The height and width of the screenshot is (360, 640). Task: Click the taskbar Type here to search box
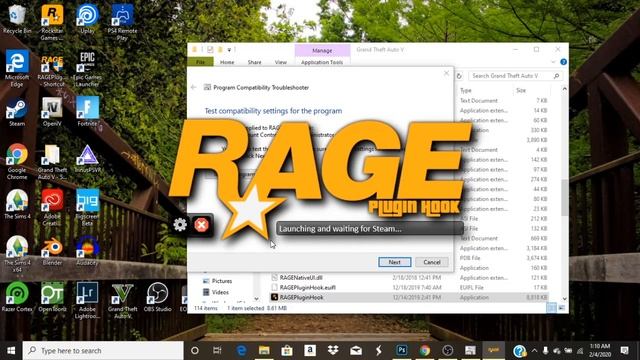point(103,350)
